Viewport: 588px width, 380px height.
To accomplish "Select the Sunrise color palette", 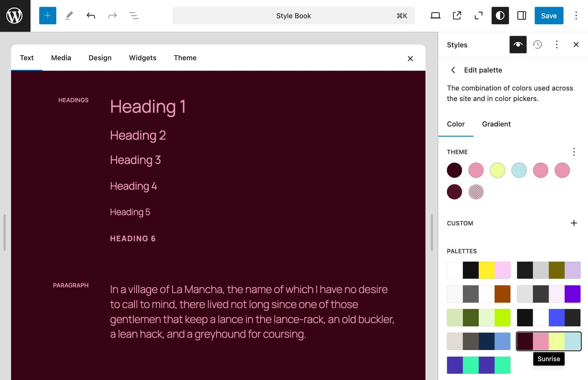I will tap(549, 341).
